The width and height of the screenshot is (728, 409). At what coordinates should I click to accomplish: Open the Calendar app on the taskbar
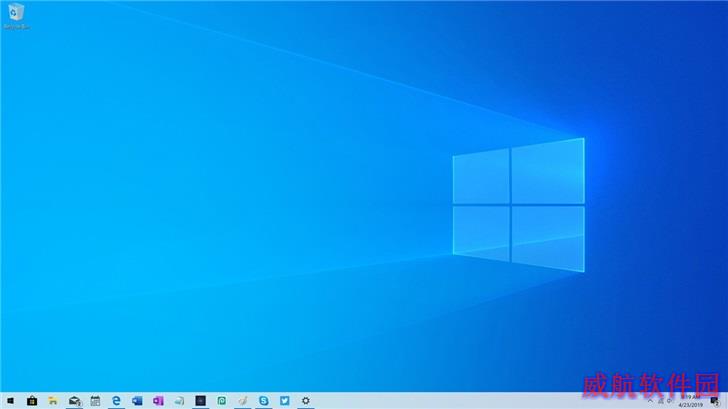point(95,401)
